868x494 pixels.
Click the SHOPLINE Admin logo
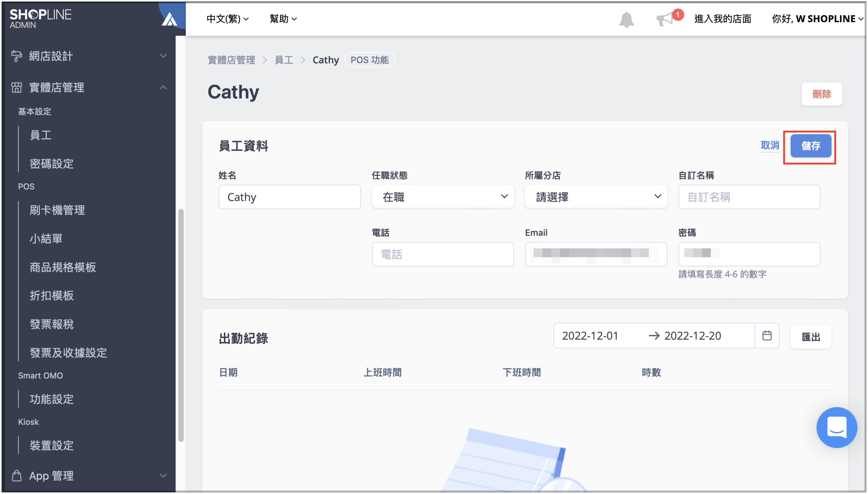40,19
